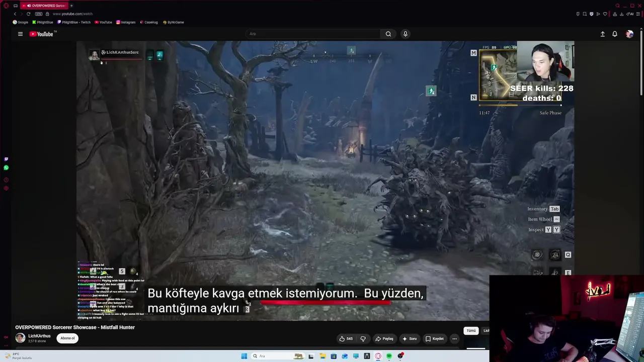Open a new tab with the plus button
The height and width of the screenshot is (362, 644).
tap(71, 6)
